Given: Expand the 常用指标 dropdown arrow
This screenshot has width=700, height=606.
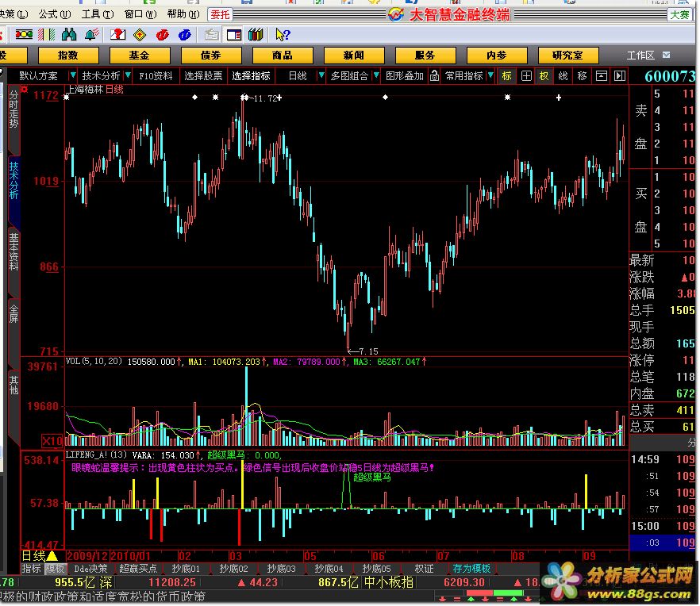Looking at the screenshot, I should coord(490,75).
